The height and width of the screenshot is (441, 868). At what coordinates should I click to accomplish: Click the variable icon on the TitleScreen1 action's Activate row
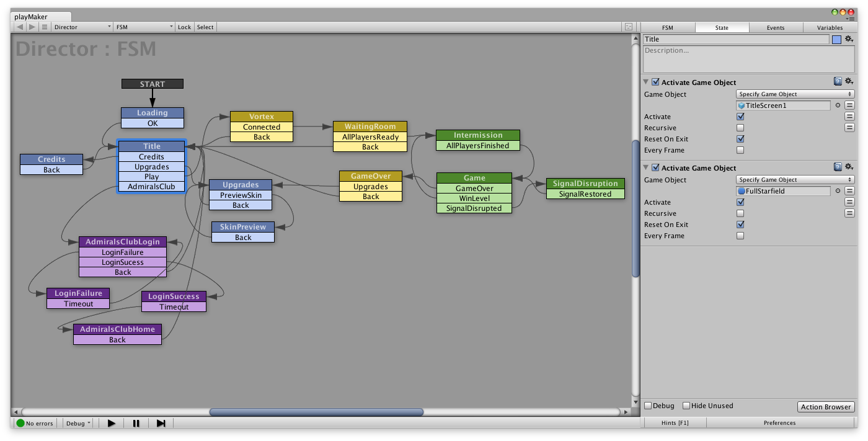(849, 117)
